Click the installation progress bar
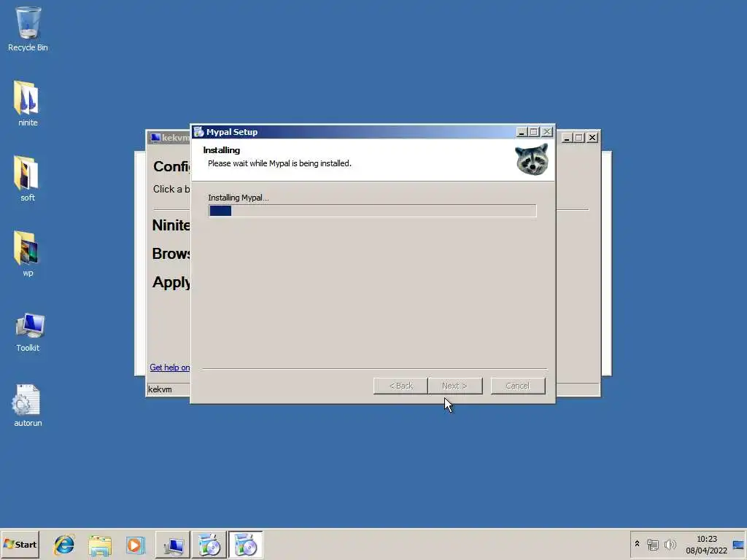747x560 pixels. point(372,211)
